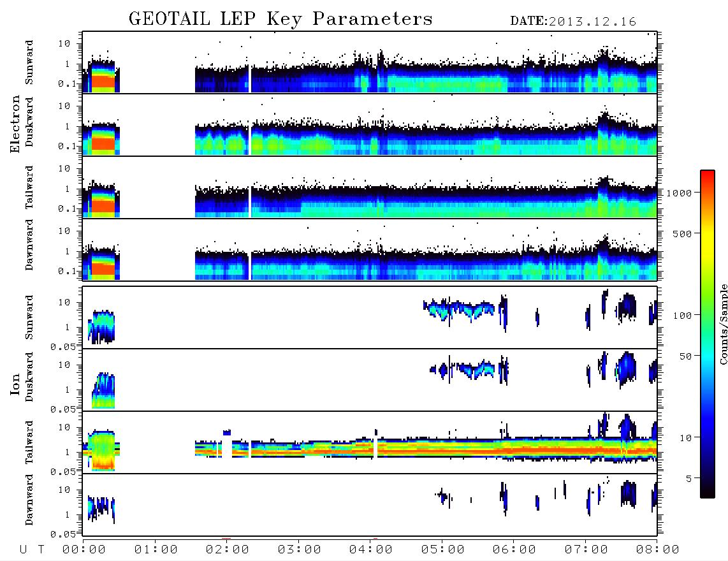Click the rainbow counts color bar

(708, 334)
